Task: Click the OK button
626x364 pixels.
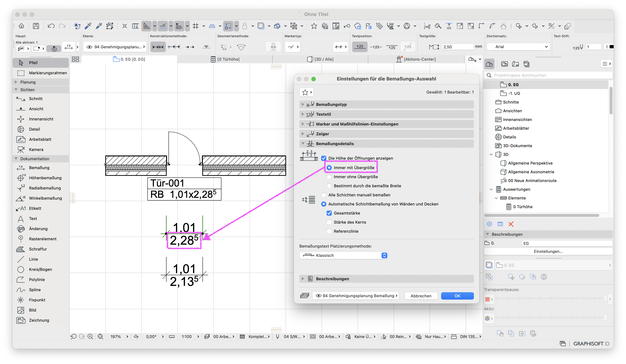Action: [457, 296]
